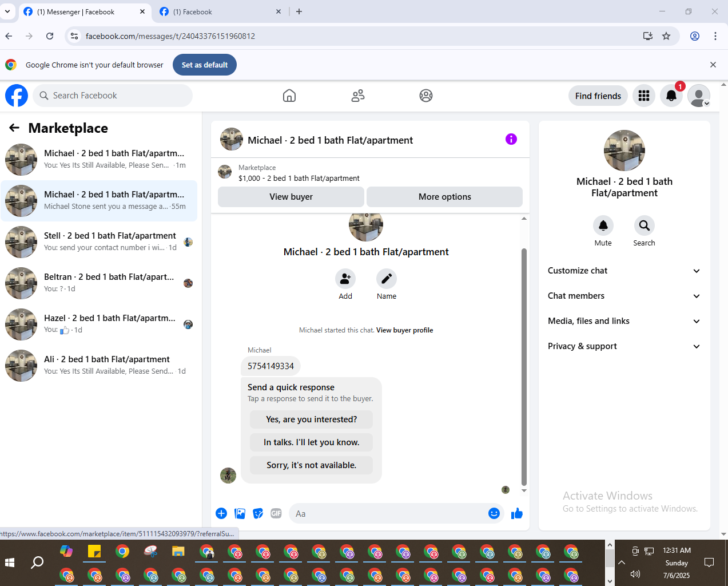Click the Name pencil icon
This screenshot has height=586, width=728.
point(387,279)
